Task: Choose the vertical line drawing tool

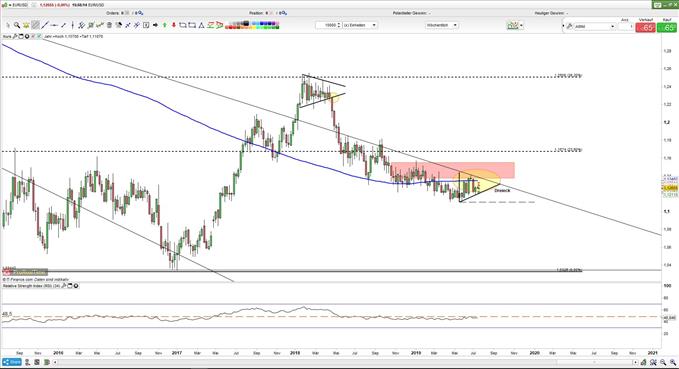Action: tap(72, 25)
